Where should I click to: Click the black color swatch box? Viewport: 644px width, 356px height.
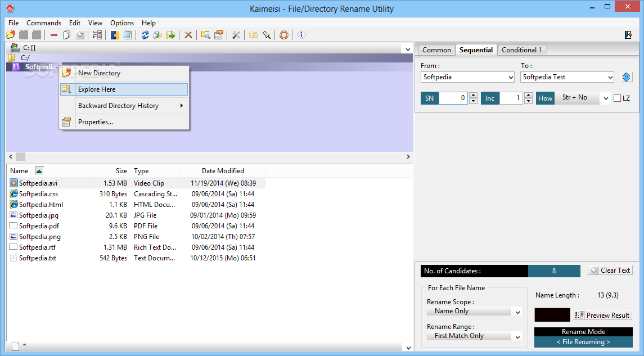pos(552,315)
